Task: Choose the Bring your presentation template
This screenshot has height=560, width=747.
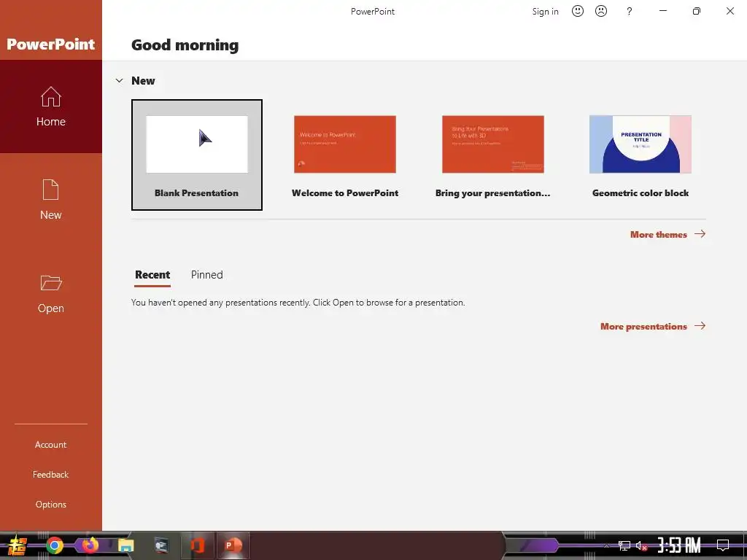Action: 492,155
